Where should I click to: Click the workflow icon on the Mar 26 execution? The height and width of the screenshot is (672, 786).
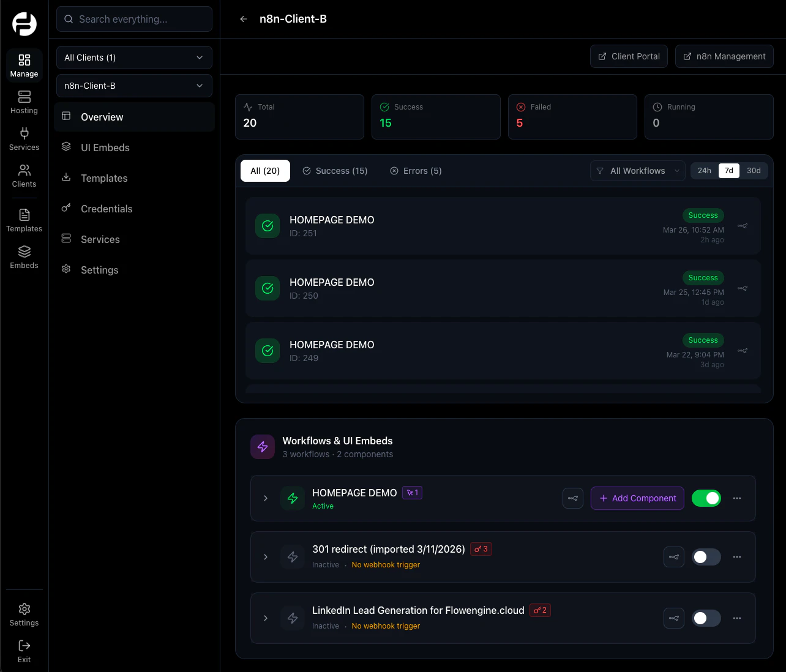point(742,226)
